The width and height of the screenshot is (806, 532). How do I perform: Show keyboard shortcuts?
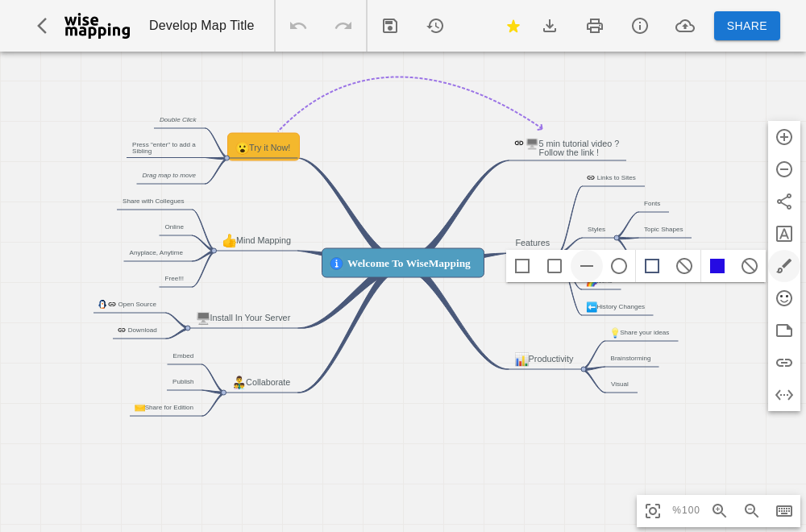(x=784, y=511)
